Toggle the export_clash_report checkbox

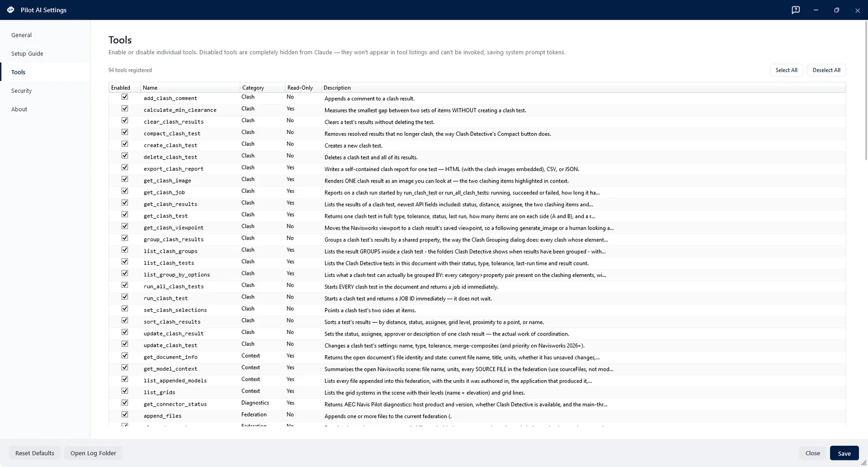[125, 168]
